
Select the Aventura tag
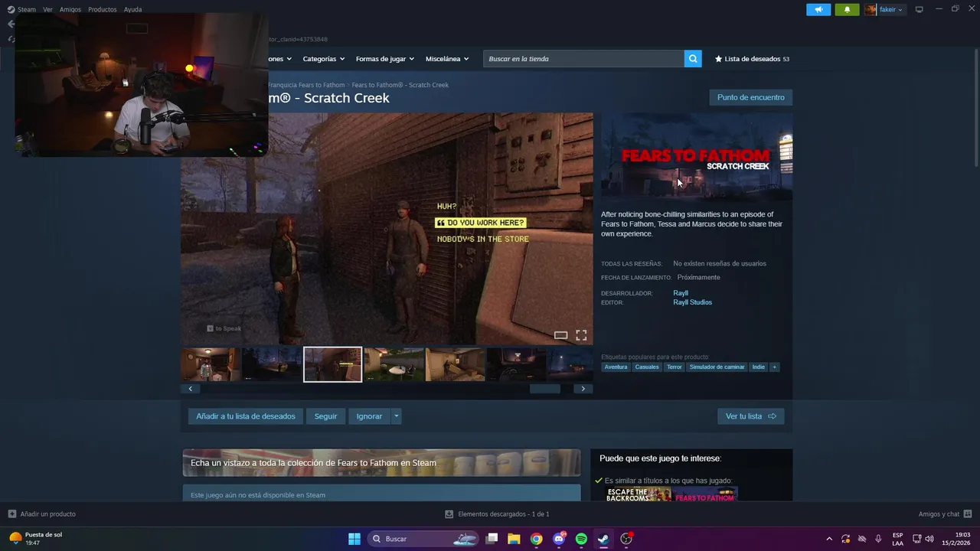pos(616,367)
